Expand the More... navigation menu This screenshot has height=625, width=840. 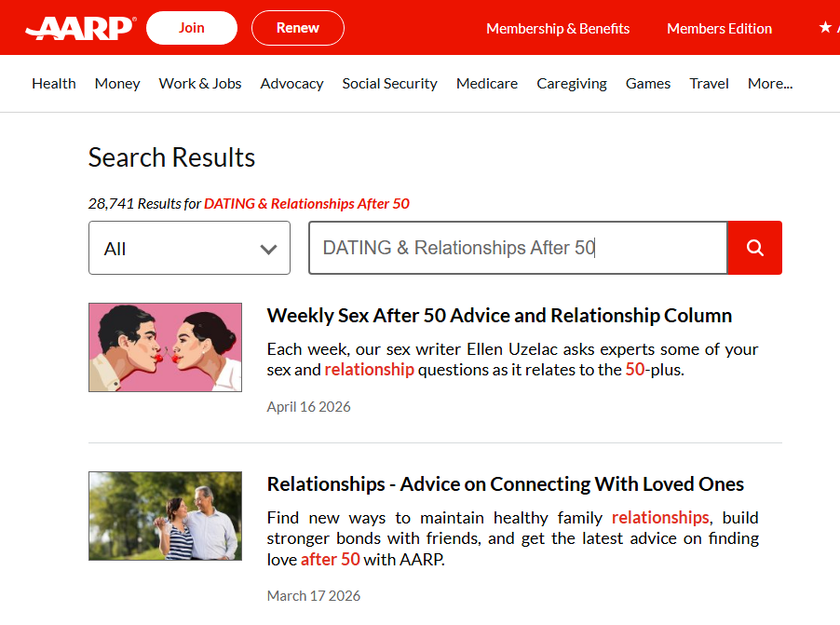(770, 84)
